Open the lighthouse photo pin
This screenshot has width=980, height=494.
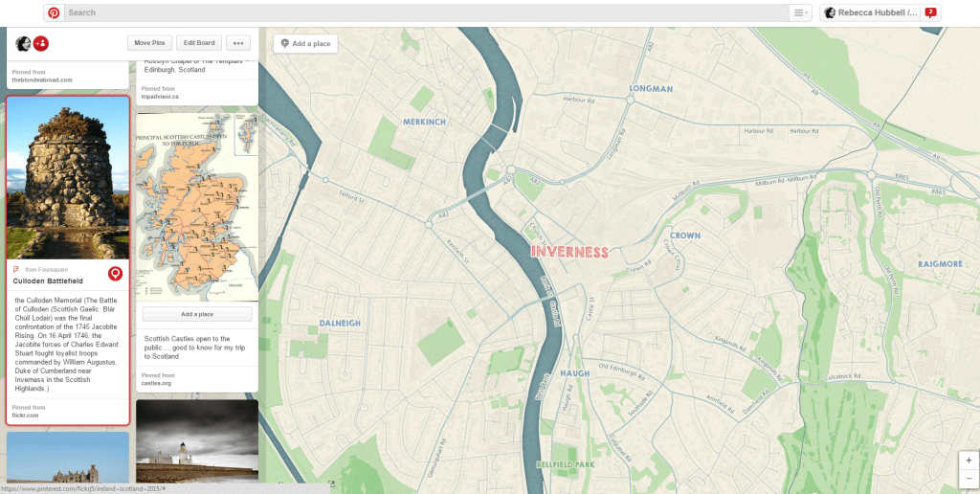pos(197,440)
